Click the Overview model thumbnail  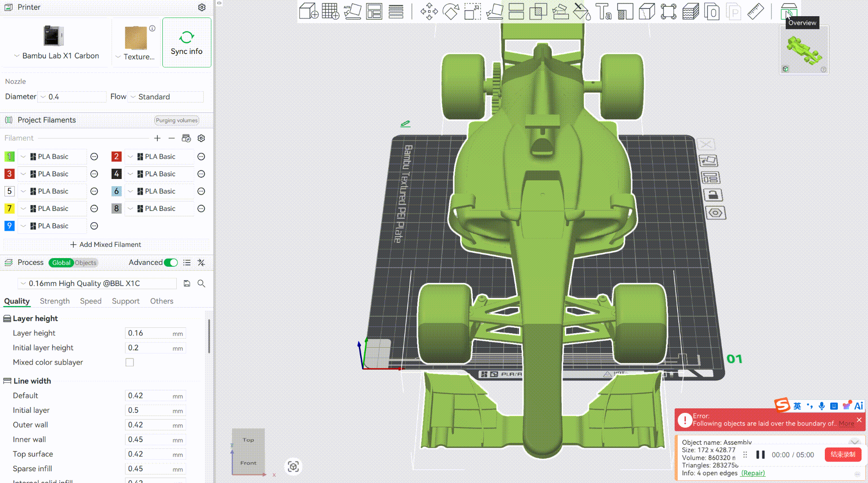(x=804, y=50)
